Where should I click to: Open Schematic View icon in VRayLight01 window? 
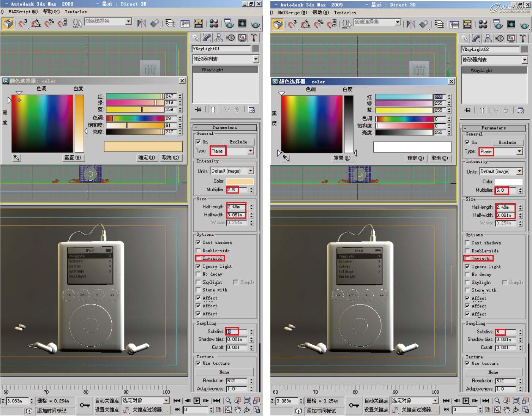(x=198, y=24)
